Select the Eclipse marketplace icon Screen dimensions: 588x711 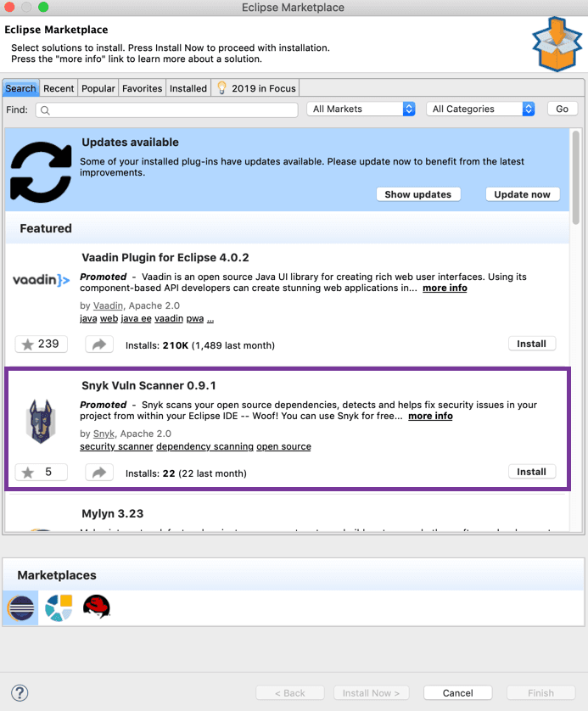click(21, 607)
